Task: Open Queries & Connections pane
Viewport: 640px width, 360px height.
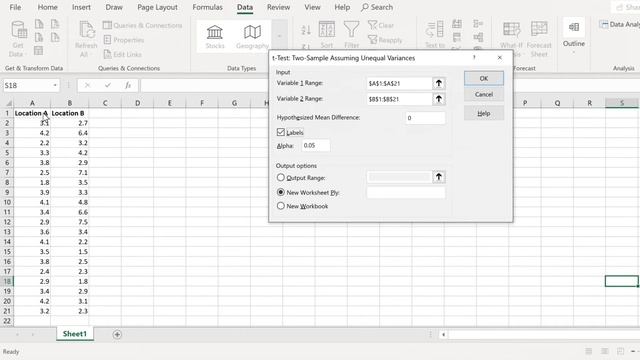Action: tap(142, 25)
